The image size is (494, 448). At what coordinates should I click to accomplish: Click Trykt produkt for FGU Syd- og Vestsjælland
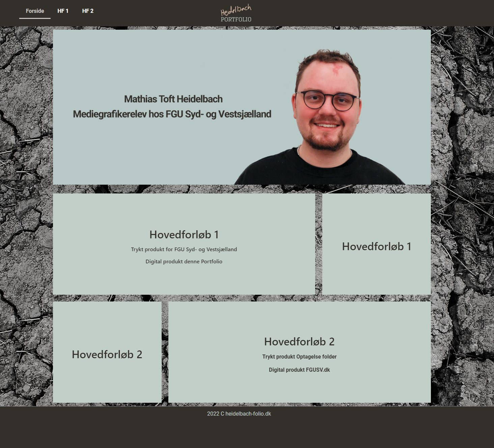pos(184,249)
